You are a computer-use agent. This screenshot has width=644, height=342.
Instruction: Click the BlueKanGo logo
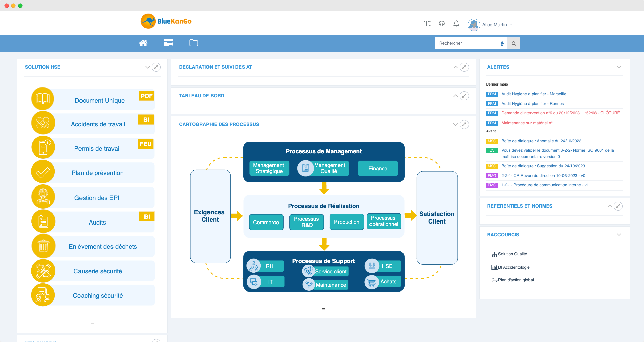click(166, 21)
